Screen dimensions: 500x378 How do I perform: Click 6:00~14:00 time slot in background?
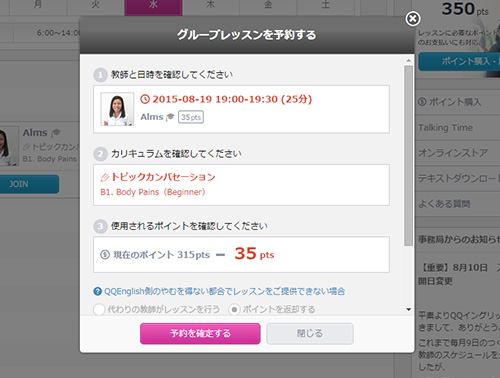[58, 33]
